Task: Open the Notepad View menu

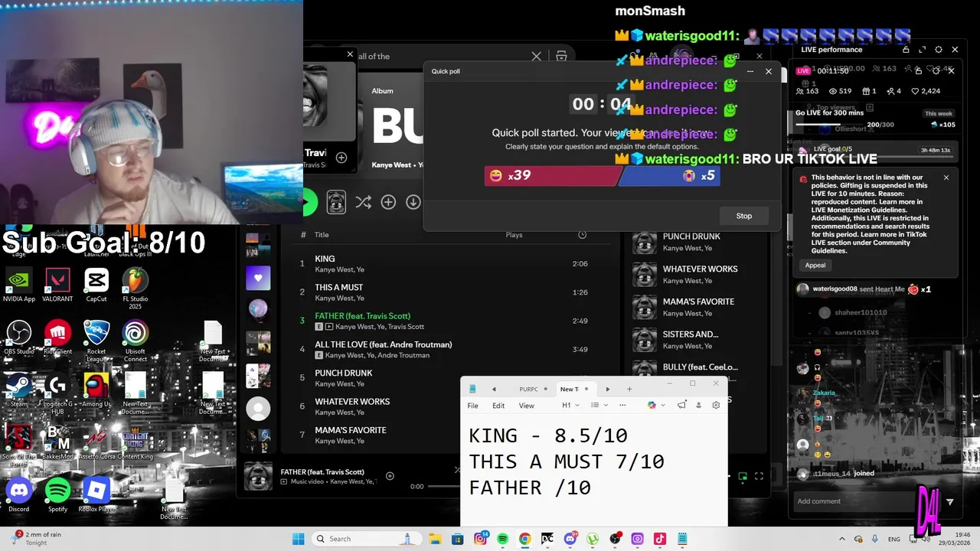Action: [527, 406]
